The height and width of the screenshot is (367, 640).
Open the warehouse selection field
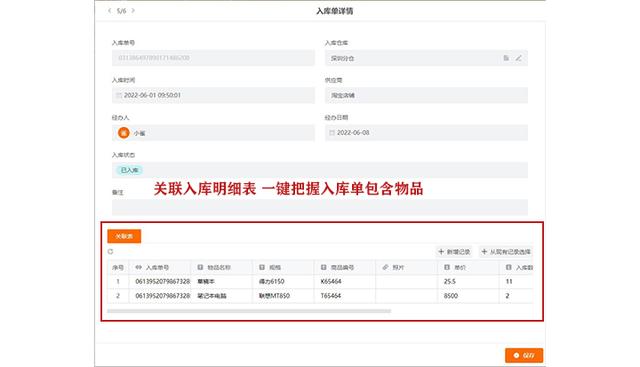pyautogui.click(x=426, y=58)
